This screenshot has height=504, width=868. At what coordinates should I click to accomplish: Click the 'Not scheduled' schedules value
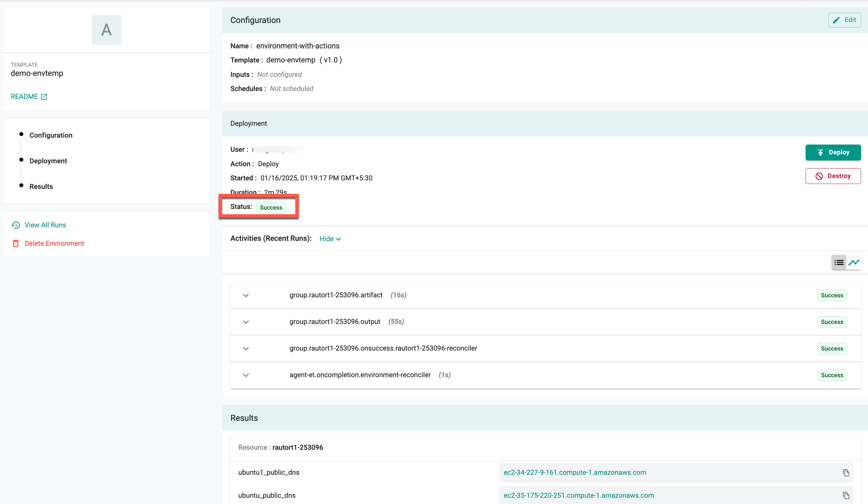point(292,89)
